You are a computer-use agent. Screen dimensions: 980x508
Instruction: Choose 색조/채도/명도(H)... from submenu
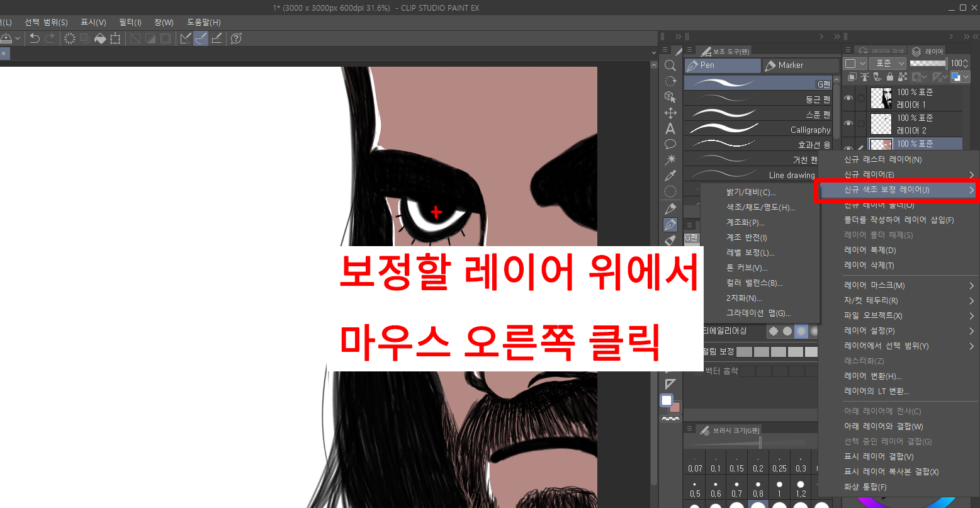click(761, 207)
